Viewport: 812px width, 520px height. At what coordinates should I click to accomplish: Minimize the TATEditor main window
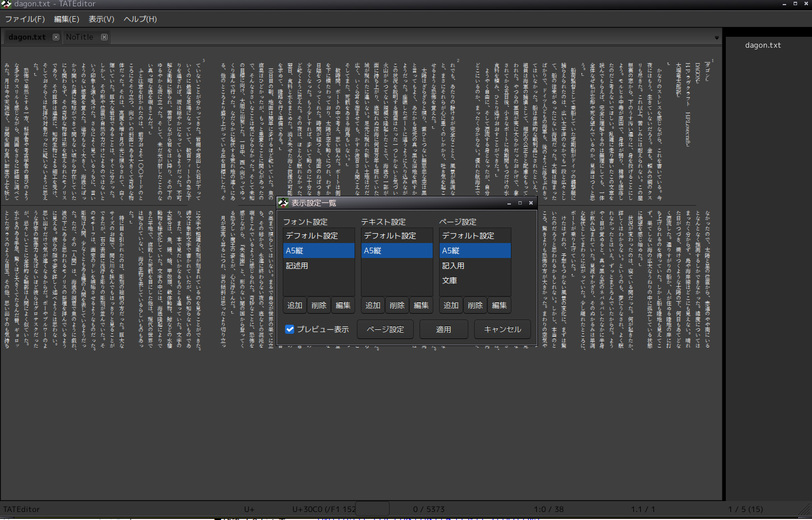(x=784, y=4)
